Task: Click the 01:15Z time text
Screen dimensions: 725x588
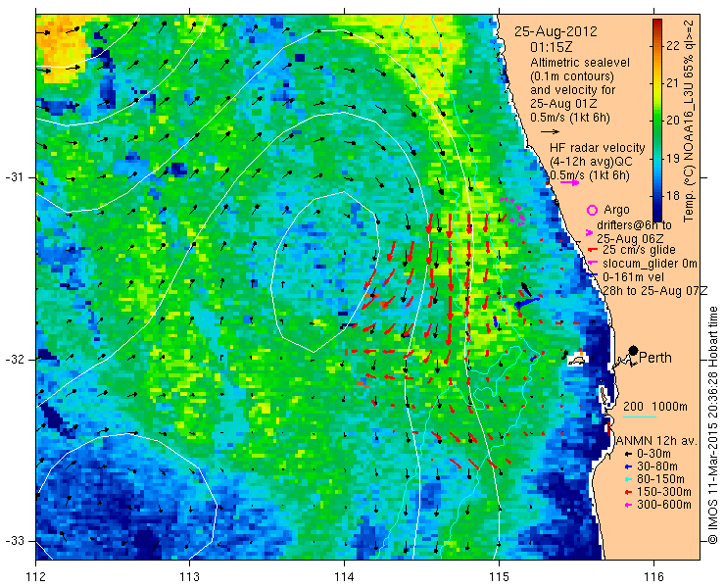Action: pyautogui.click(x=552, y=47)
